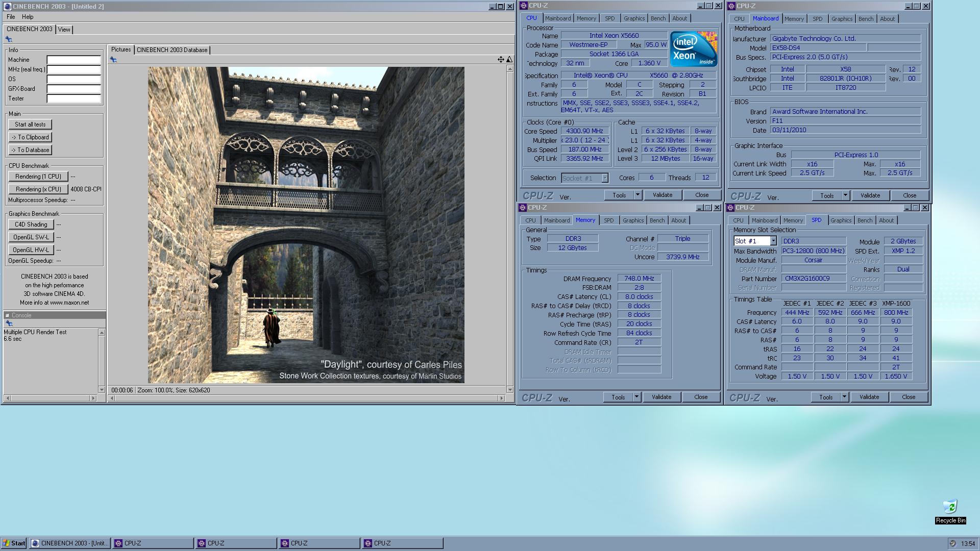Click Validate in CPU-Z Mainboard window
This screenshot has height=551, width=980.
point(870,195)
